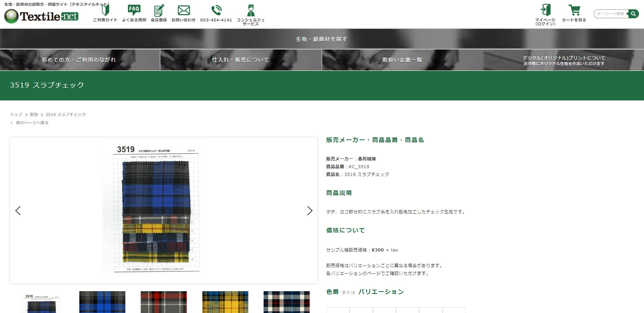The width and height of the screenshot is (644, 313).
Task: Select the gray red plaid thumbnail
Action: pos(164,302)
